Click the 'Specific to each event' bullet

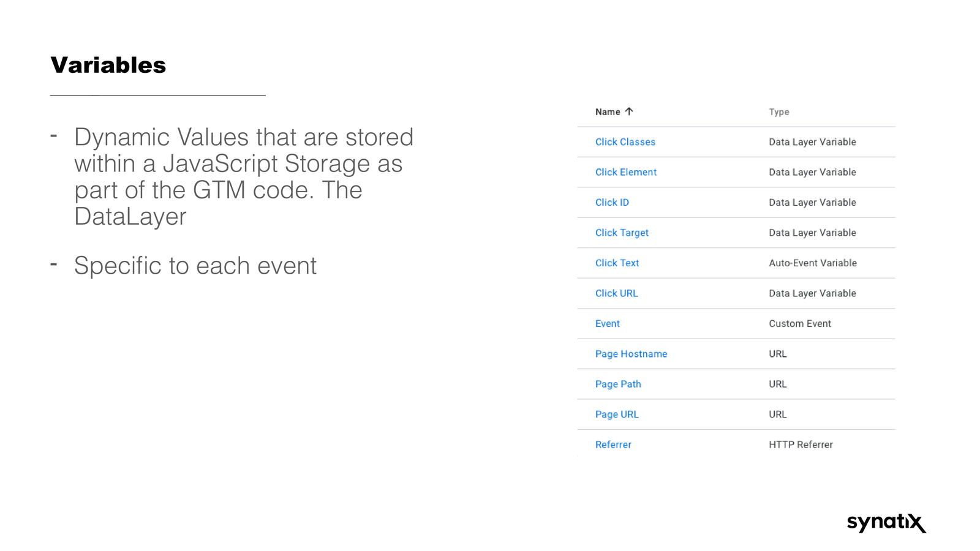pos(195,266)
